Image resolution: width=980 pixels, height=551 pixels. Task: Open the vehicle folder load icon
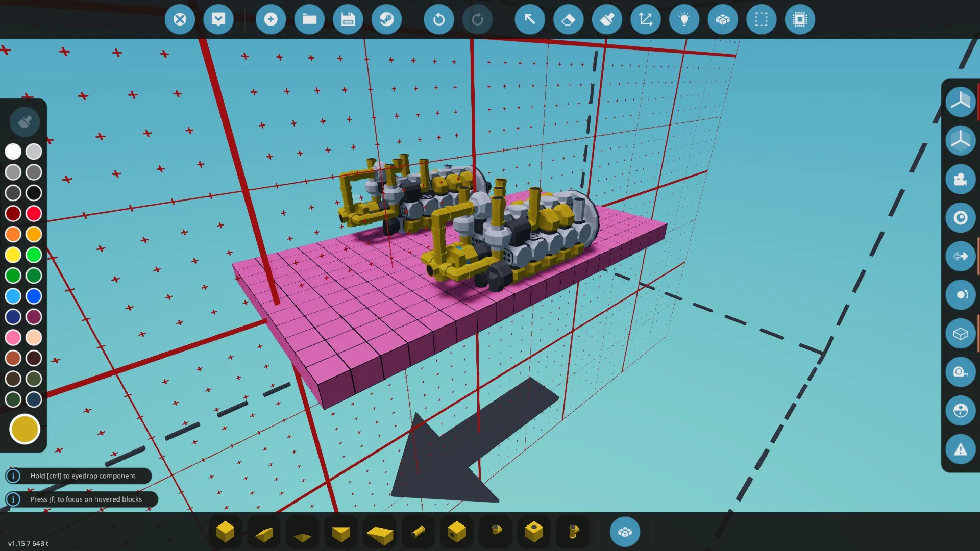tap(309, 19)
